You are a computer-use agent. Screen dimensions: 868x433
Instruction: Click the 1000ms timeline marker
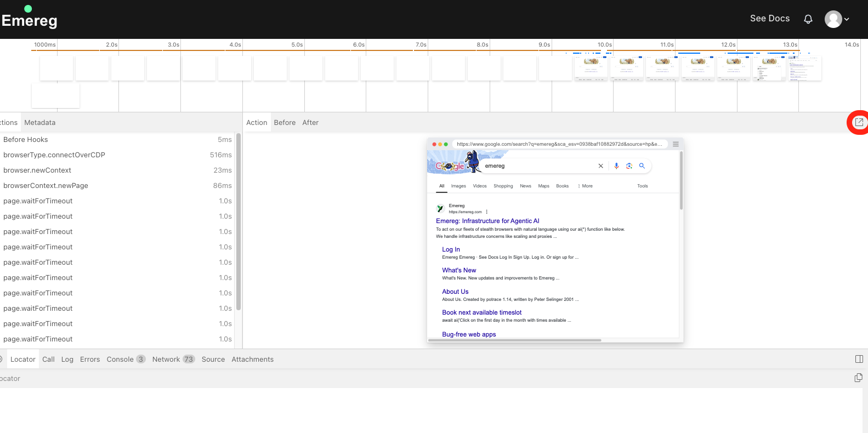point(44,45)
